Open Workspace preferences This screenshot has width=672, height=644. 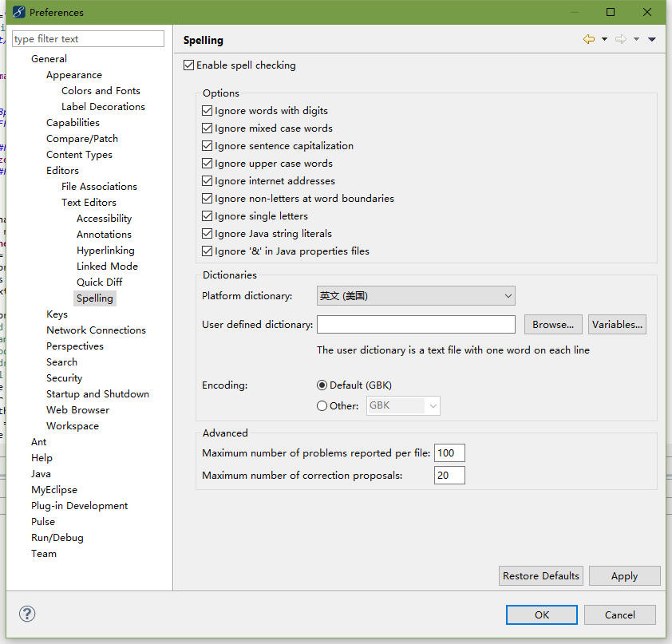[73, 426]
